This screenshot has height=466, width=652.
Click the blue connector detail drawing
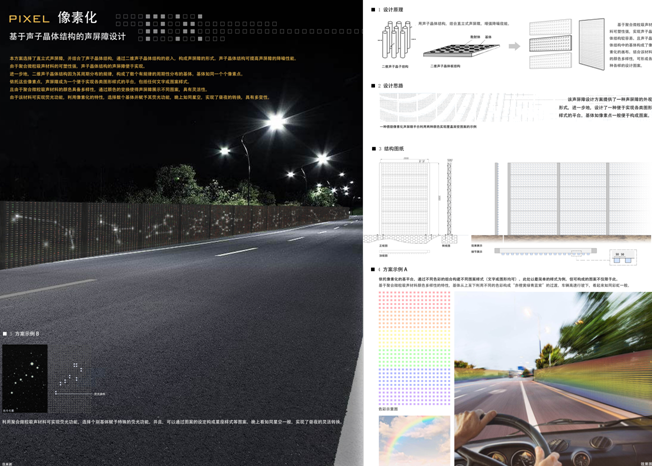pyautogui.click(x=623, y=257)
